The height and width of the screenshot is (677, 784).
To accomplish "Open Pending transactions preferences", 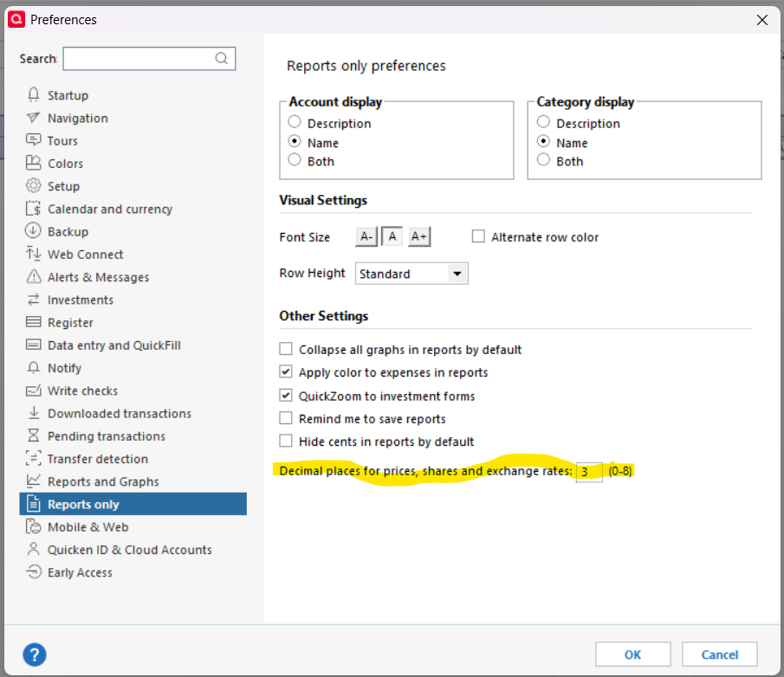I will (106, 436).
